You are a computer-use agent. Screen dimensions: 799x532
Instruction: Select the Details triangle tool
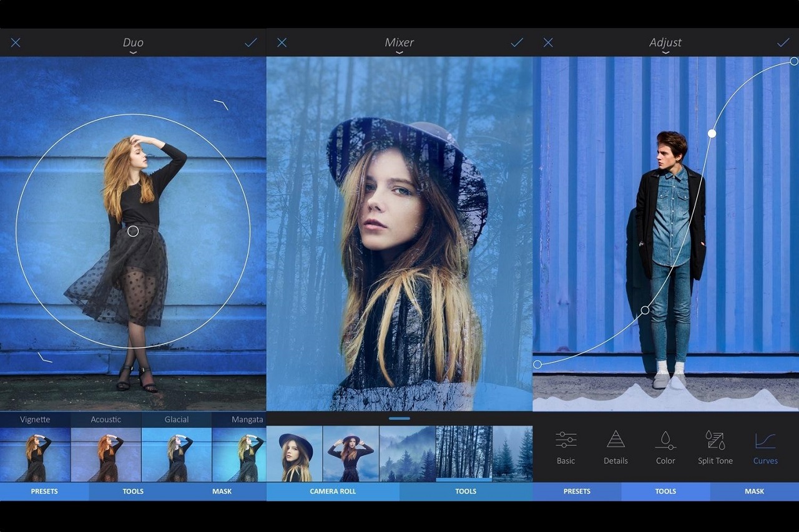tap(615, 448)
